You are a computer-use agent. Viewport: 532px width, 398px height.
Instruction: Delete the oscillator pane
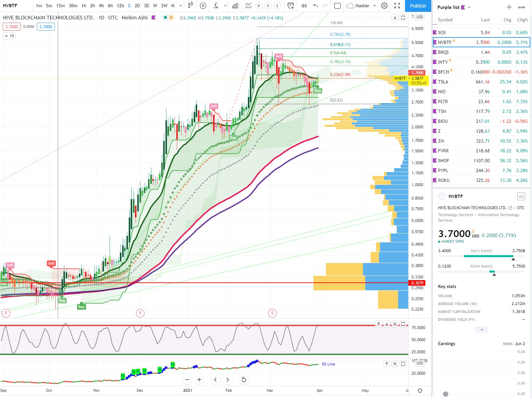pyautogui.click(x=395, y=324)
